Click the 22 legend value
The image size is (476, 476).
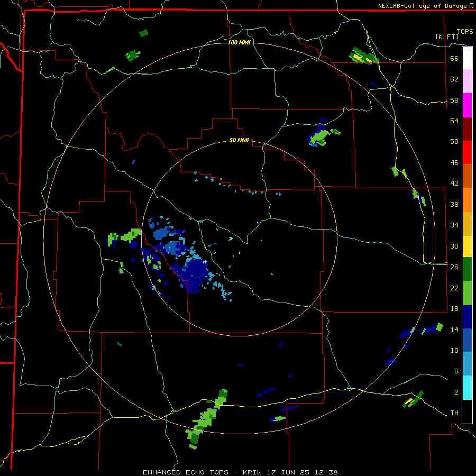click(454, 288)
